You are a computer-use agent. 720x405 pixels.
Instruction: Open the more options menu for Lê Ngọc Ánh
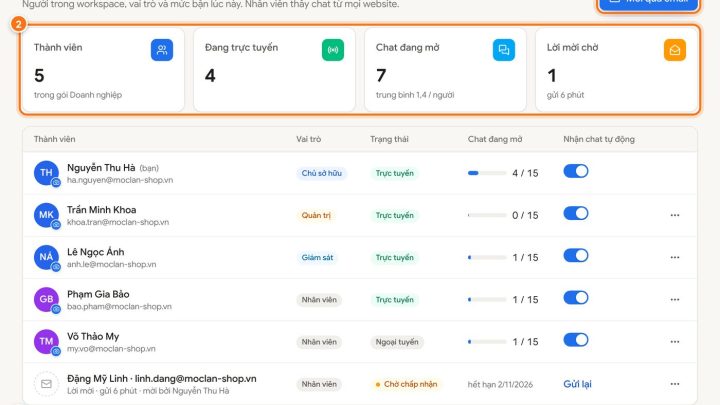pos(675,258)
